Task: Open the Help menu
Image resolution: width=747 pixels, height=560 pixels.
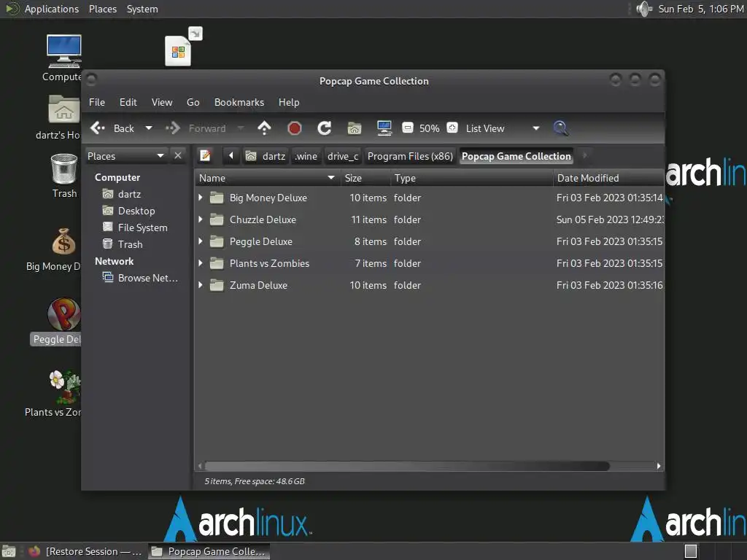Action: pyautogui.click(x=289, y=102)
